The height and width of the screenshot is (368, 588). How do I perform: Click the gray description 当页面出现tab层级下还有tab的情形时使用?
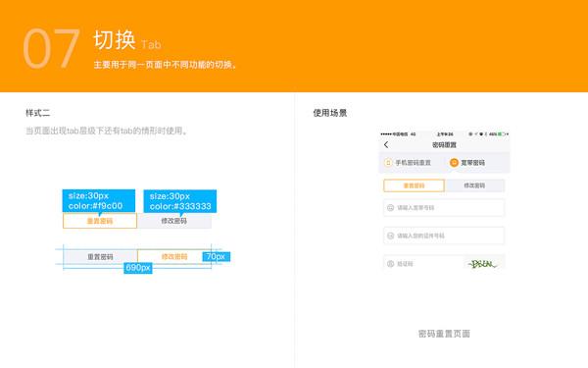tap(107, 131)
